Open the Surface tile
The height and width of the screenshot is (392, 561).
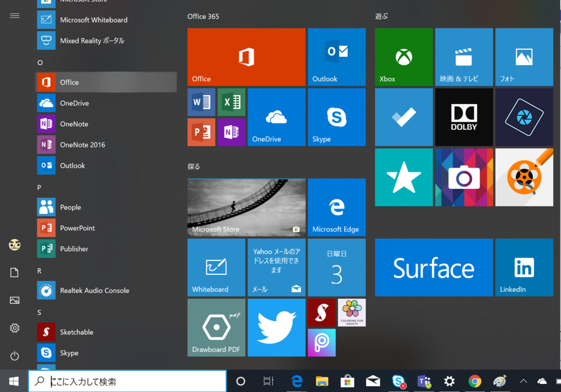(x=434, y=267)
